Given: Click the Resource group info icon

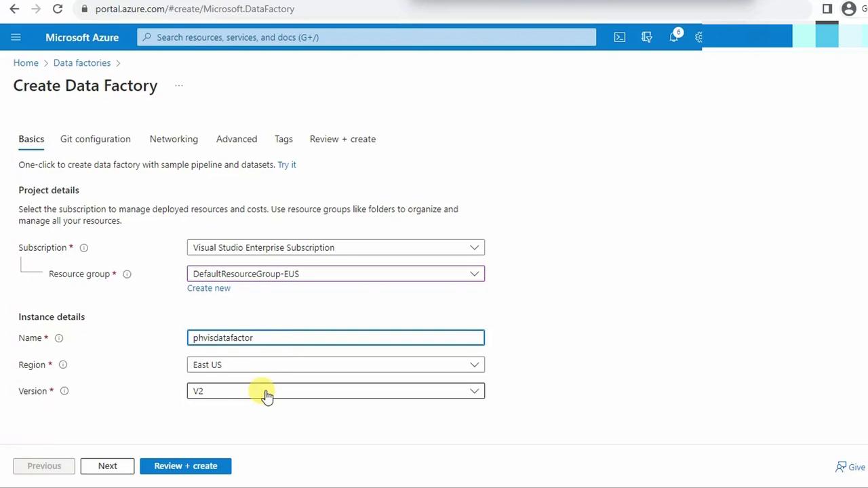Looking at the screenshot, I should (127, 274).
